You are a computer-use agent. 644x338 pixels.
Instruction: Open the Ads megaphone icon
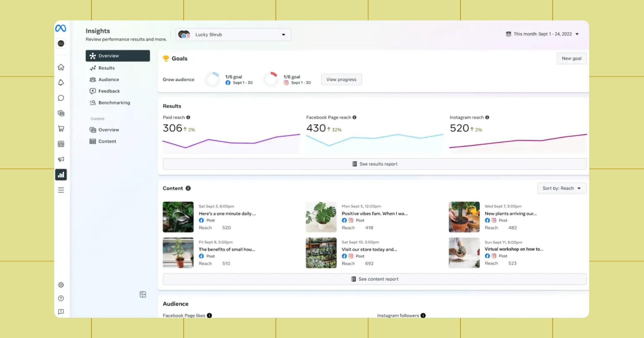tap(61, 159)
